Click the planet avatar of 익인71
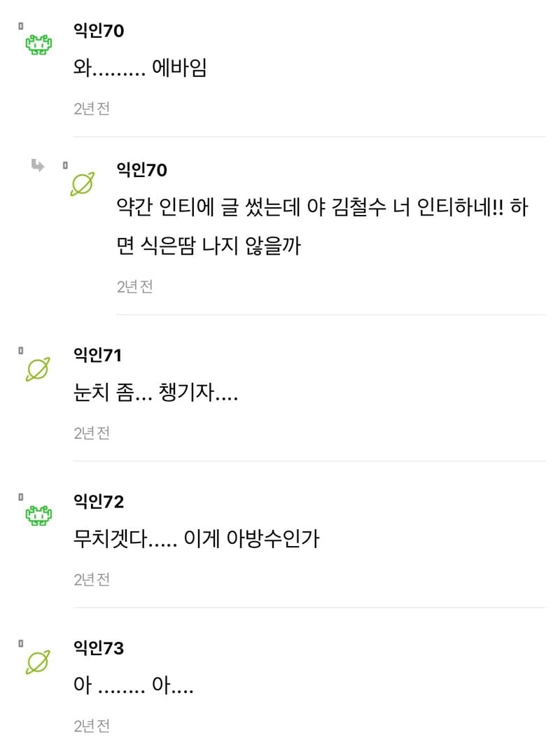This screenshot has width=560, height=749. [x=38, y=369]
